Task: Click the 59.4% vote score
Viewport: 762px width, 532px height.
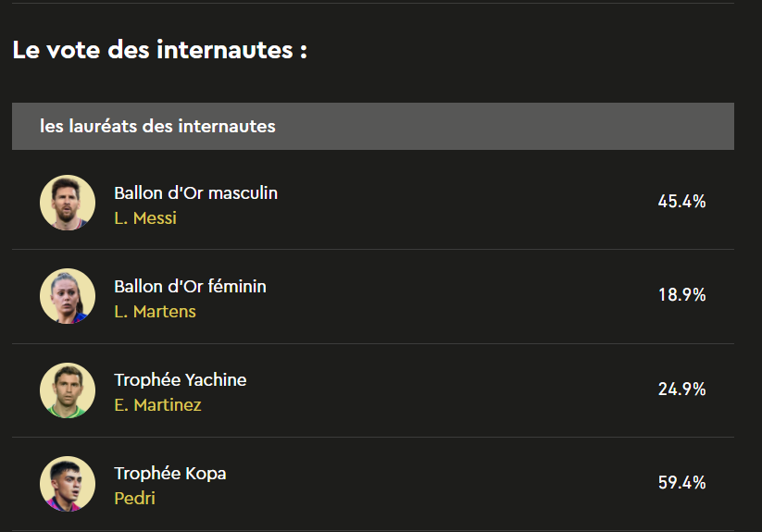Action: pos(681,482)
